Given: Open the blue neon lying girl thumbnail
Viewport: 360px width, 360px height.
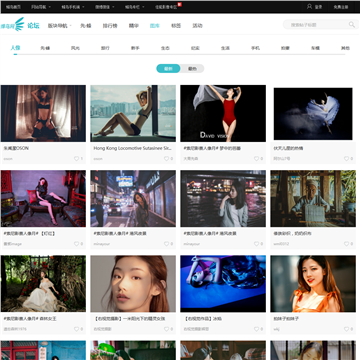Looking at the screenshot, I should (x=223, y=284).
